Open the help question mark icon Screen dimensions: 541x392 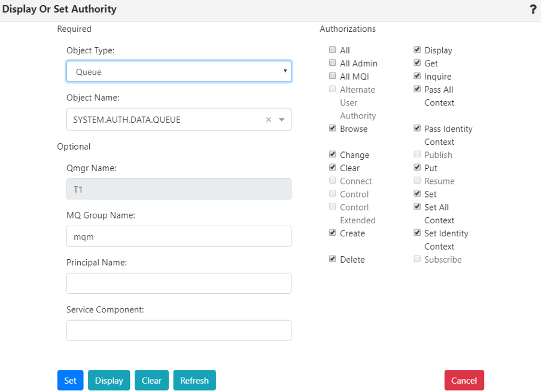coord(533,9)
